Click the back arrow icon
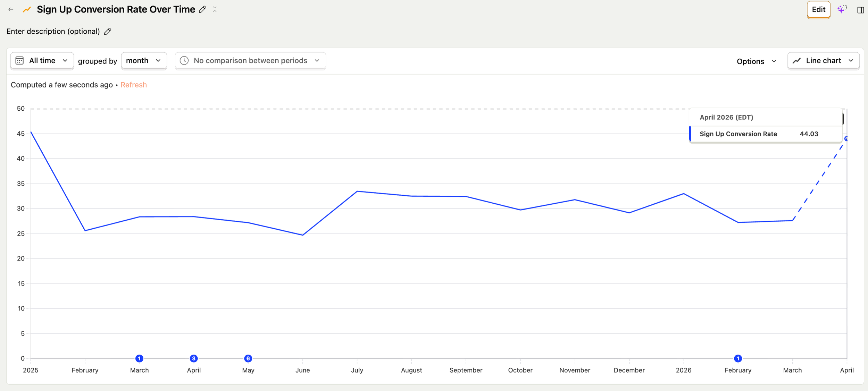 point(11,10)
